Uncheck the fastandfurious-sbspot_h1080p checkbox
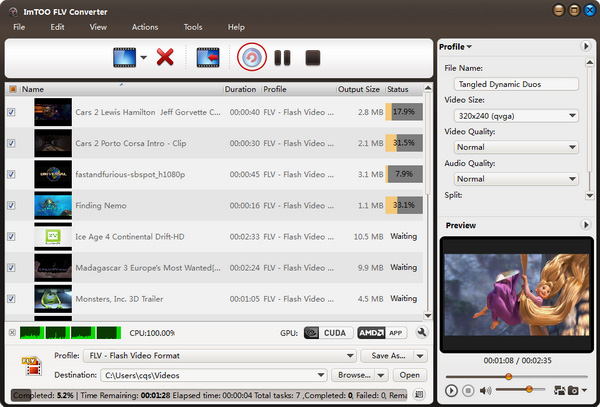 tap(11, 174)
